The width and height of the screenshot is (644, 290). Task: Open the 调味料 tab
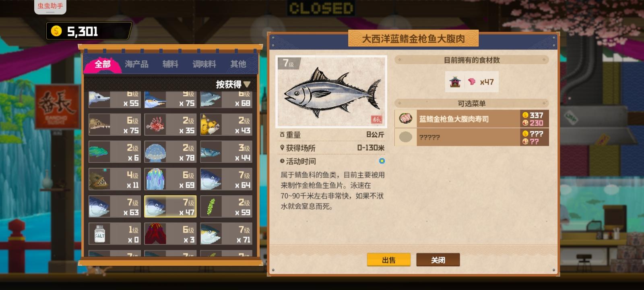(204, 64)
